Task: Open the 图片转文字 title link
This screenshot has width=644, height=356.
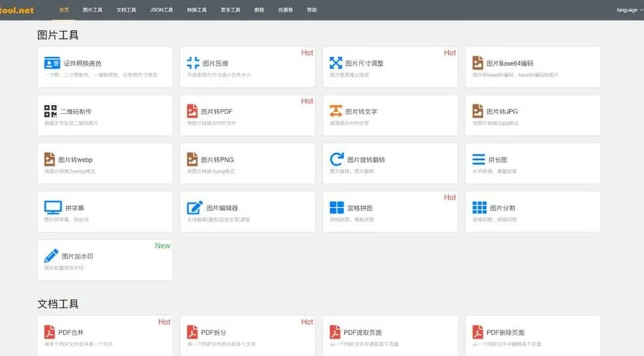Action: point(361,112)
